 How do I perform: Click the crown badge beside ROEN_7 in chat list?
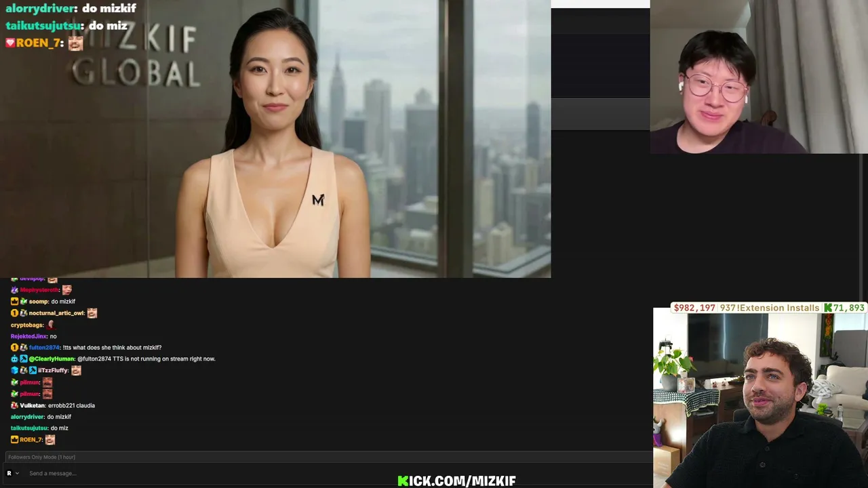(14, 440)
